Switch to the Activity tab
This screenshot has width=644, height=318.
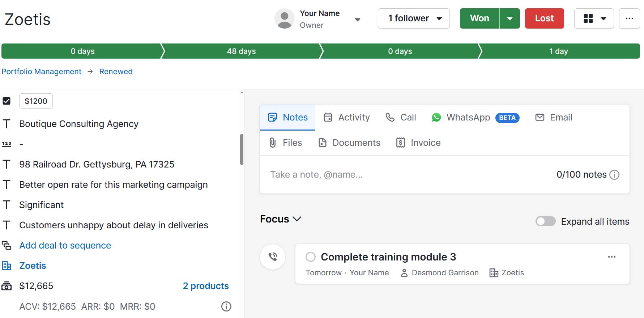coord(347,117)
